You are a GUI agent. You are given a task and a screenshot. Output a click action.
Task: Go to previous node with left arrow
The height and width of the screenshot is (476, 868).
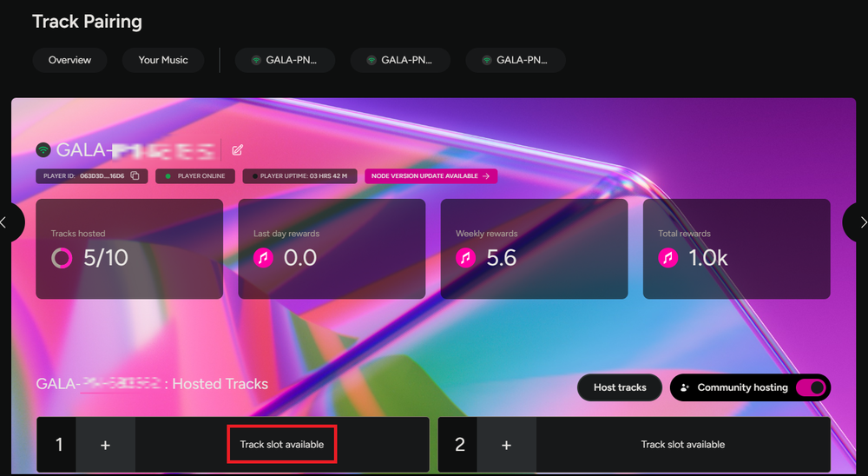pyautogui.click(x=5, y=222)
